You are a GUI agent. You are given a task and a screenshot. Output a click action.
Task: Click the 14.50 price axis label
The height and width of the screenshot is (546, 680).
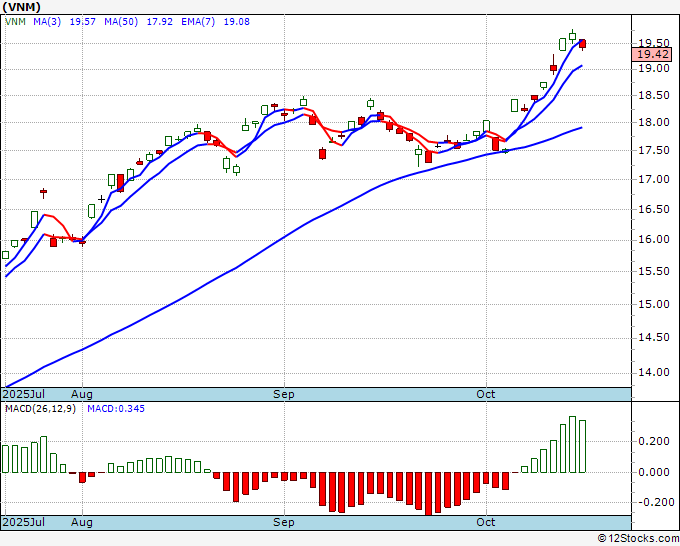(654, 337)
